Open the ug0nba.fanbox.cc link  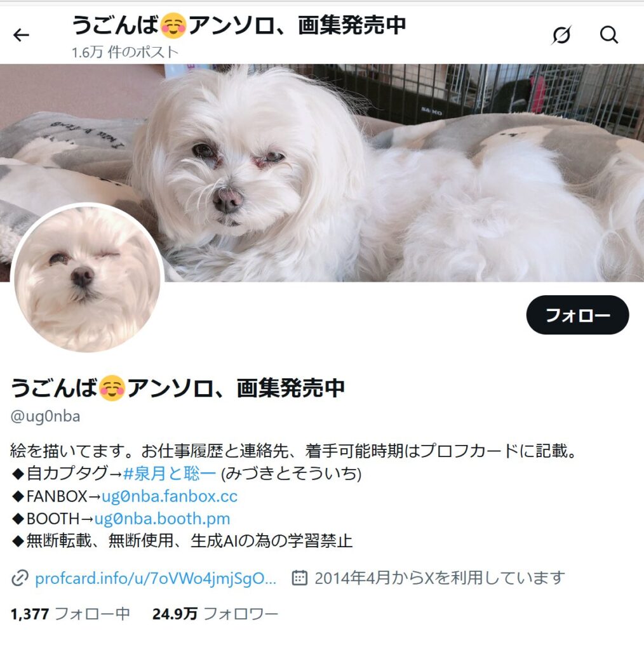pyautogui.click(x=170, y=496)
